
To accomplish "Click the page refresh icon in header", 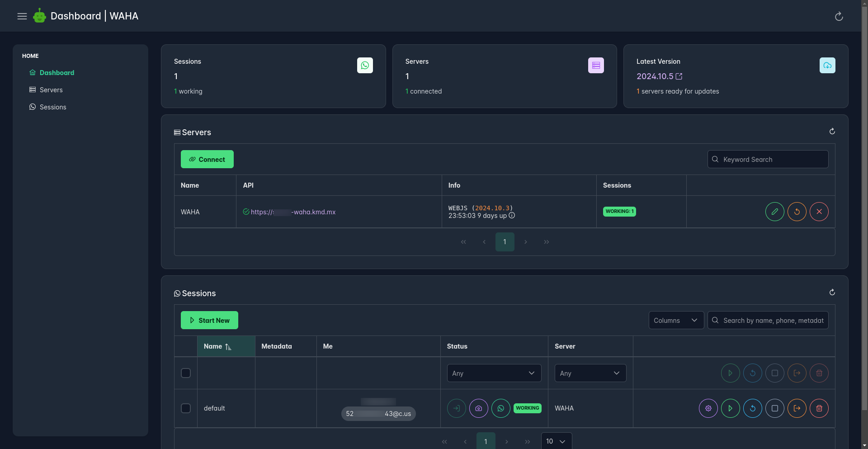I will pyautogui.click(x=839, y=16).
